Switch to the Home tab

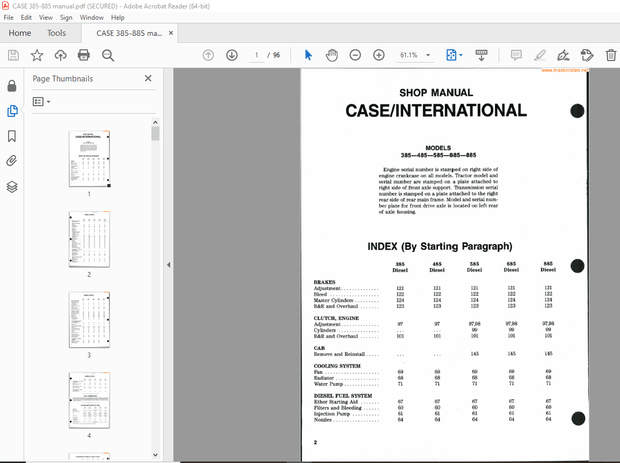click(20, 33)
